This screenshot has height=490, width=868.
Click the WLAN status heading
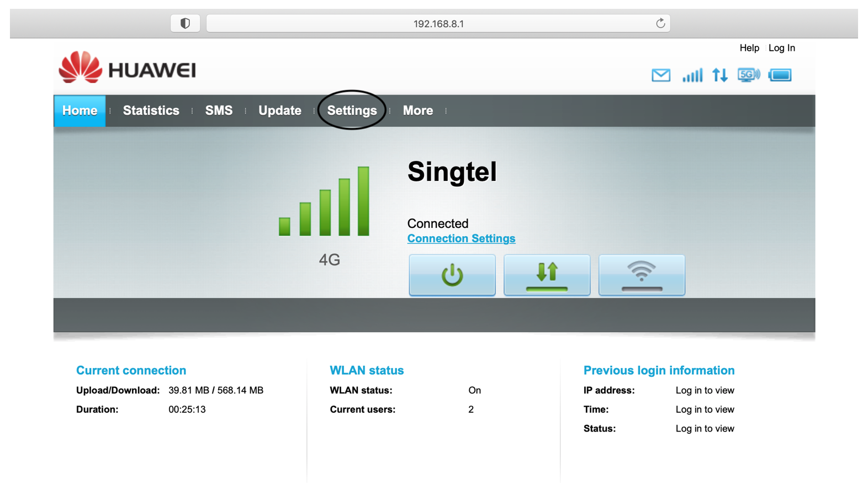tap(367, 370)
